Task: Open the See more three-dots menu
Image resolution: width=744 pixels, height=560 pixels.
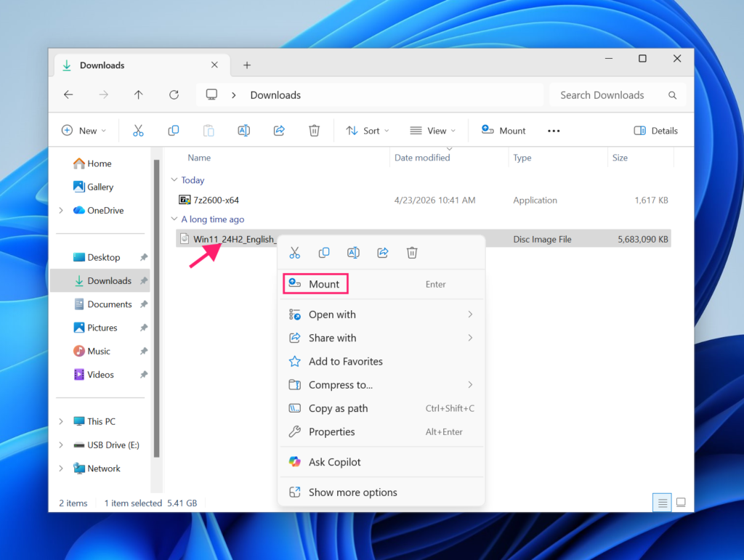Action: (x=554, y=131)
